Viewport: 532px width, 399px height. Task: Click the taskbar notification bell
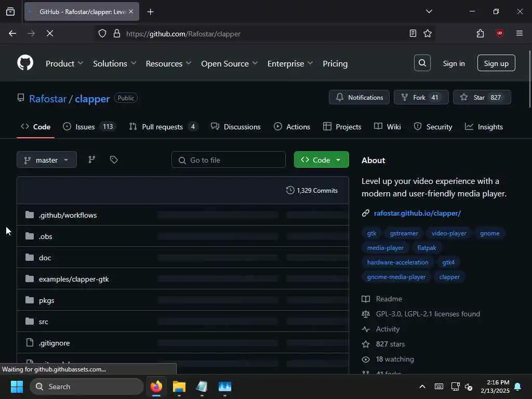(x=517, y=387)
